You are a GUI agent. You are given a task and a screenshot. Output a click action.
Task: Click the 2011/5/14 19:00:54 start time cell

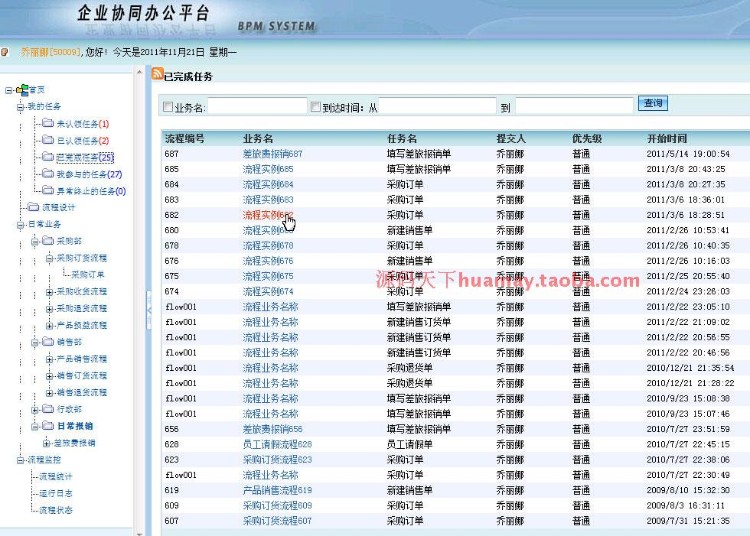coord(688,153)
